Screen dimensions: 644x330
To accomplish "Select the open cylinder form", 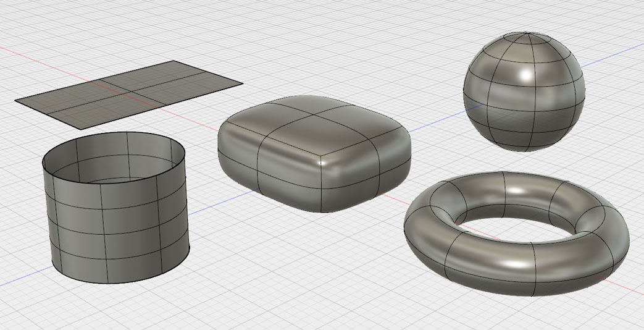I will click(x=116, y=208).
